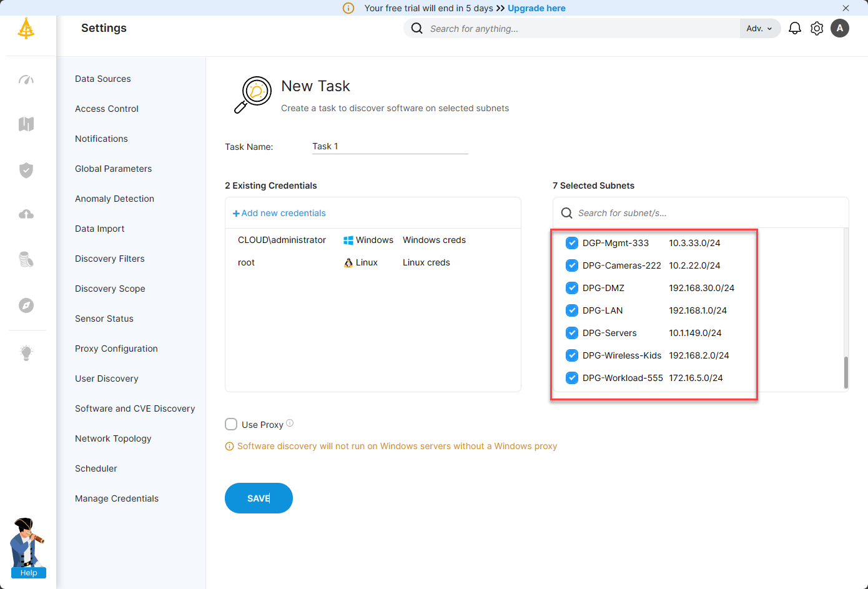Viewport: 868px width, 589px height.
Task: Open the user avatar A menu
Action: pos(840,28)
